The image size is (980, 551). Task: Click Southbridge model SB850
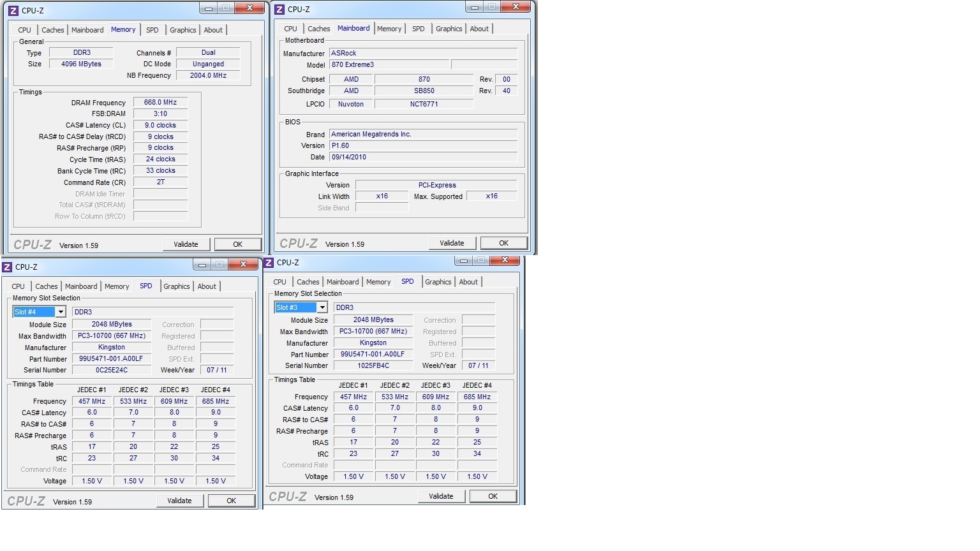424,91
